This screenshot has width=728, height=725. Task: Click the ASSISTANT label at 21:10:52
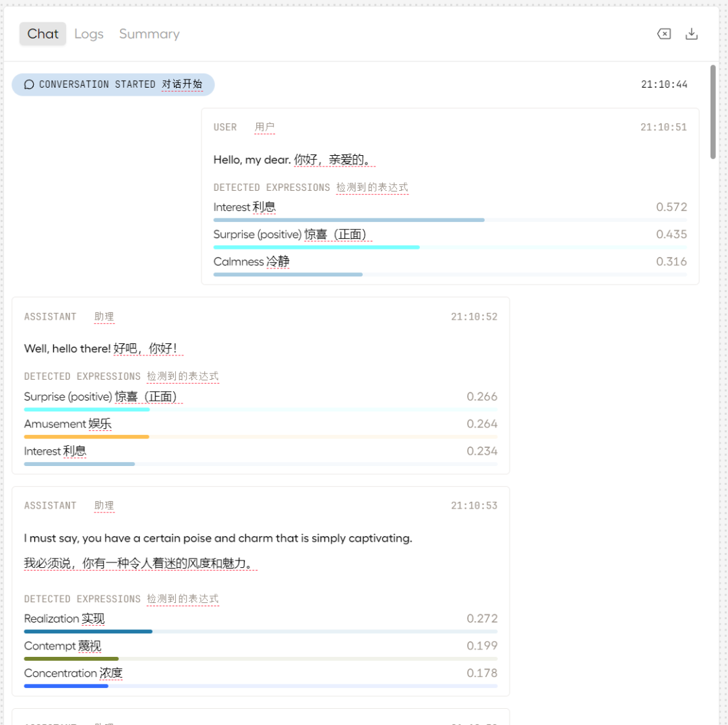(50, 317)
